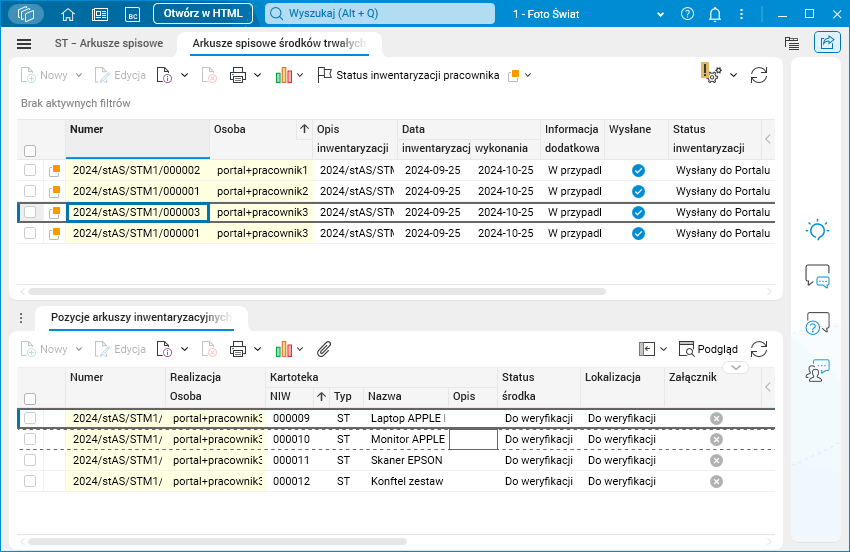Click the Otwórz w HTML button
Screen dimensions: 850x552
202,14
